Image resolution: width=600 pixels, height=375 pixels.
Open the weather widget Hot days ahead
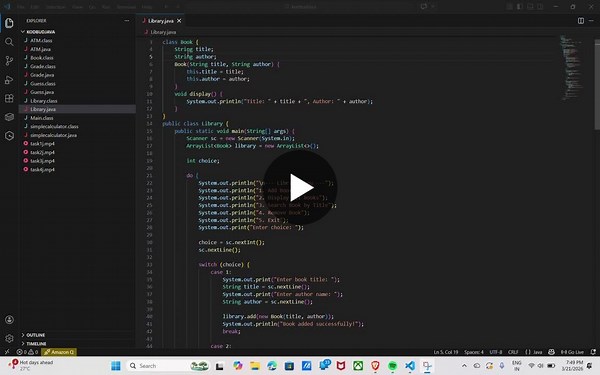(31, 365)
